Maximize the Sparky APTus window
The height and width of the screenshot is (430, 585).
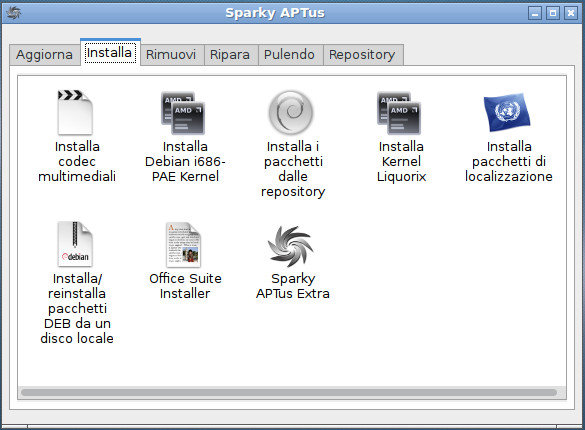point(553,13)
